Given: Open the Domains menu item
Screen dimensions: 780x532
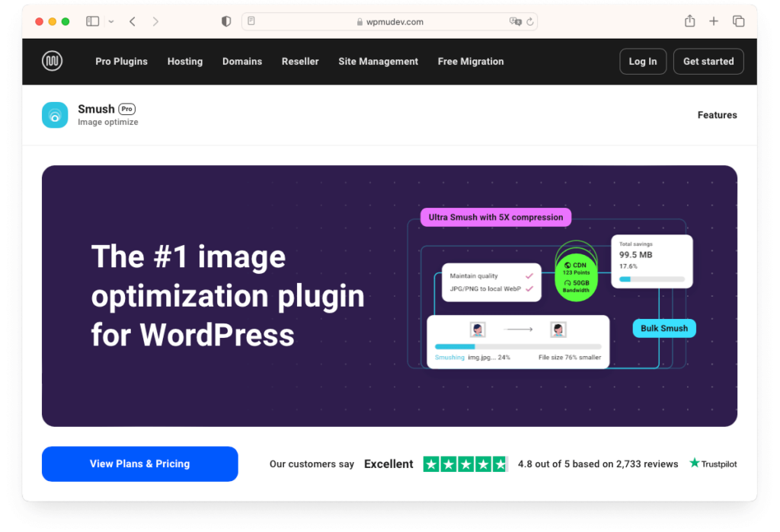Looking at the screenshot, I should click(242, 61).
